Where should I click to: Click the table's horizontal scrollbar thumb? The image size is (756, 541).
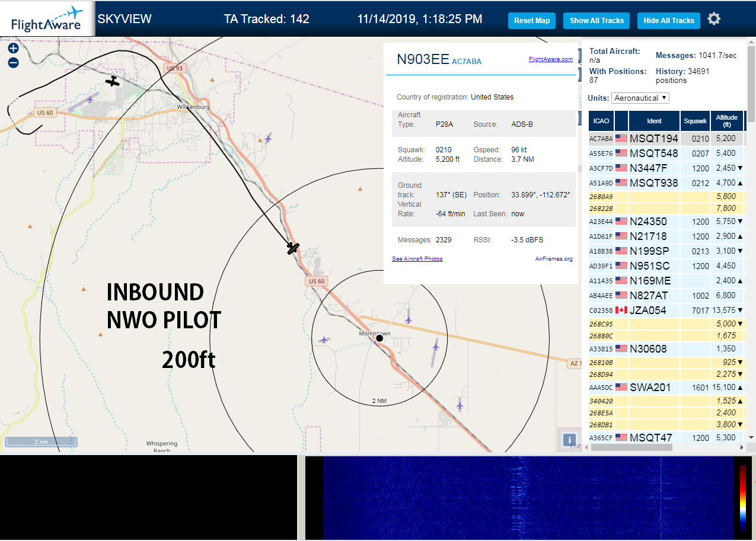click(631, 447)
